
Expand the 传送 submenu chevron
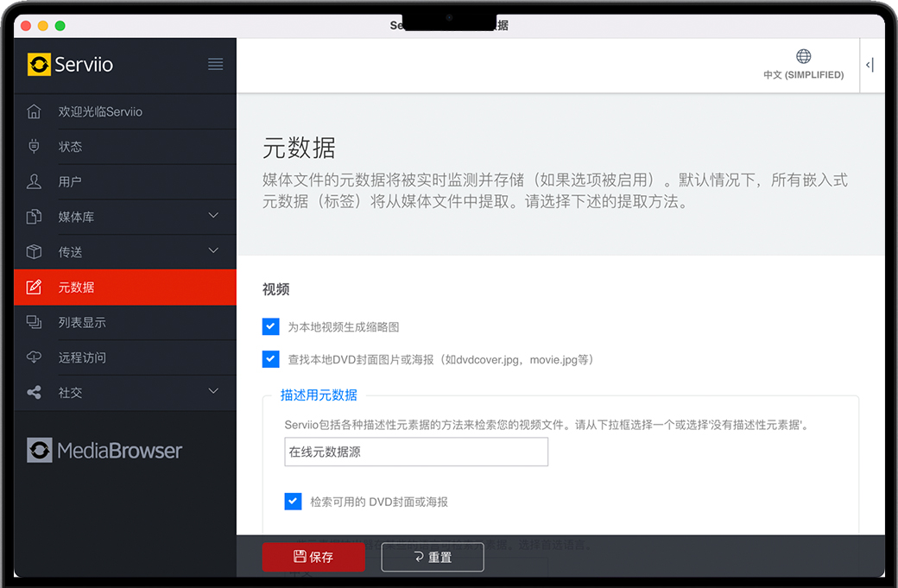(213, 251)
